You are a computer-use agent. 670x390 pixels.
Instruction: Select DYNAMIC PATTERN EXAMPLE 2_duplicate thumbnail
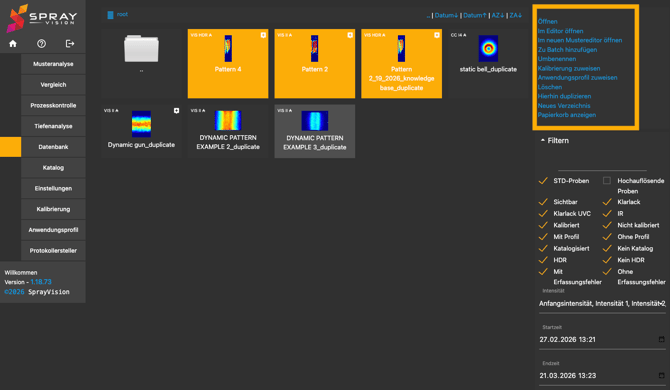[228, 120]
